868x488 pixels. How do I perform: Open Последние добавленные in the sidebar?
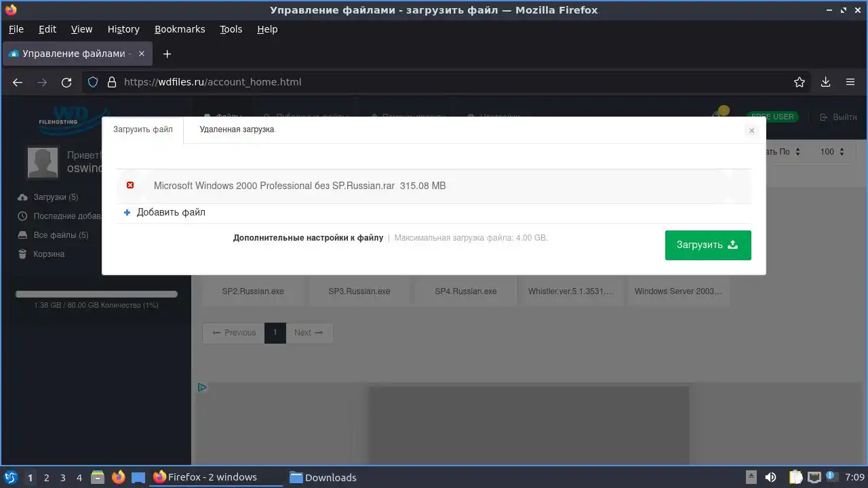[x=60, y=216]
